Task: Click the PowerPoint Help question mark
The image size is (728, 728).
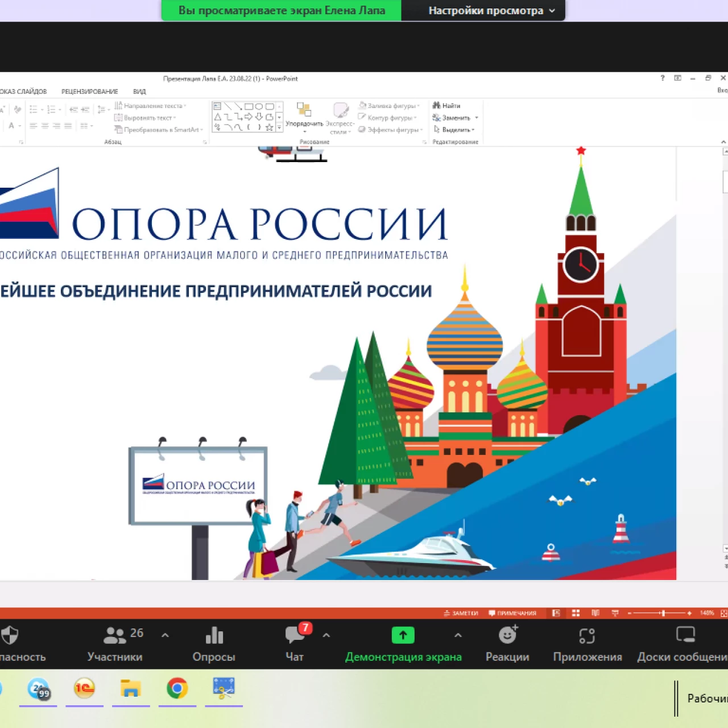Action: [663, 78]
